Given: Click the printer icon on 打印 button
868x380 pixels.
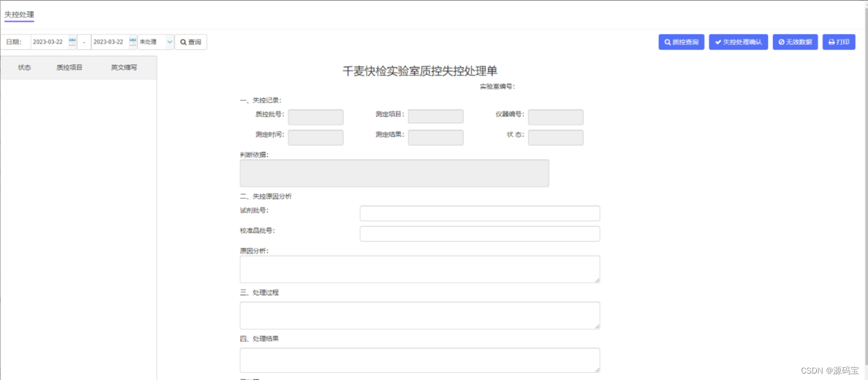Looking at the screenshot, I should pyautogui.click(x=832, y=42).
